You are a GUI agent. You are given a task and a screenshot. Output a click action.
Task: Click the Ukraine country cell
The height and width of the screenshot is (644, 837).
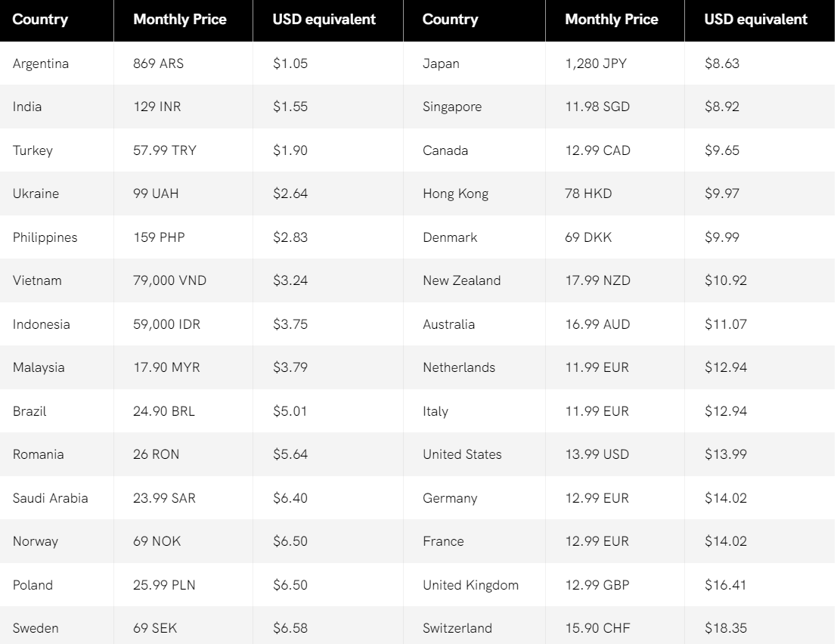pos(57,194)
